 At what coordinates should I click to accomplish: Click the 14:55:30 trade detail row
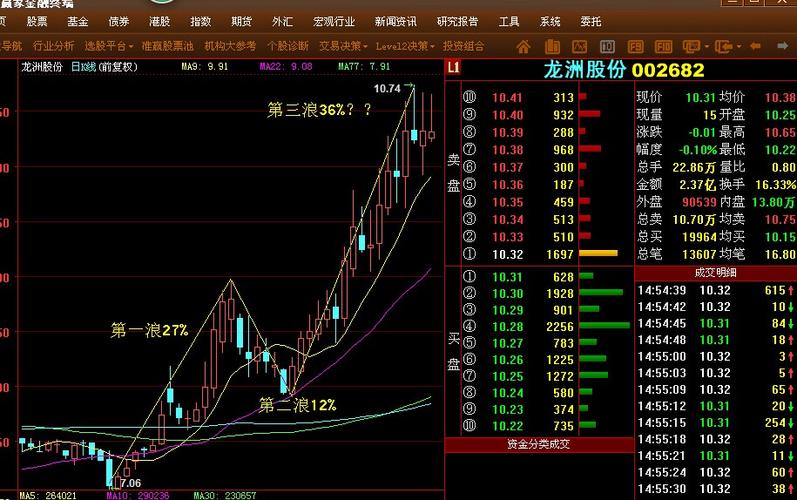pos(716,489)
